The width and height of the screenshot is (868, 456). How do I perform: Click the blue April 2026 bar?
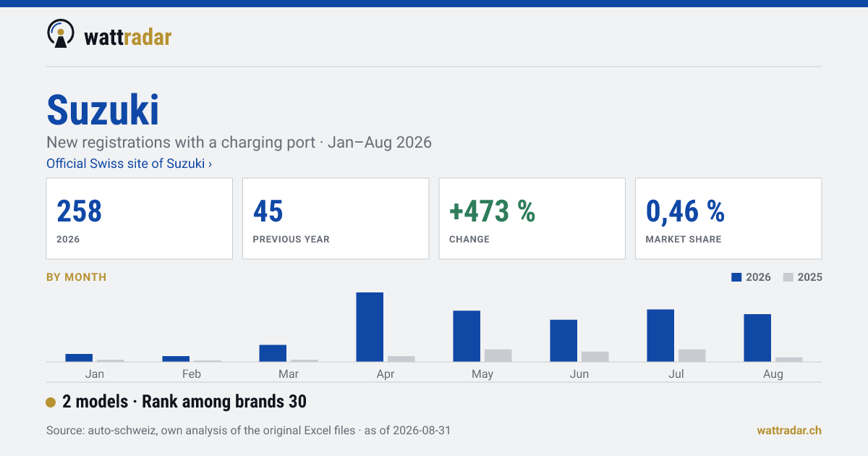[x=370, y=327]
